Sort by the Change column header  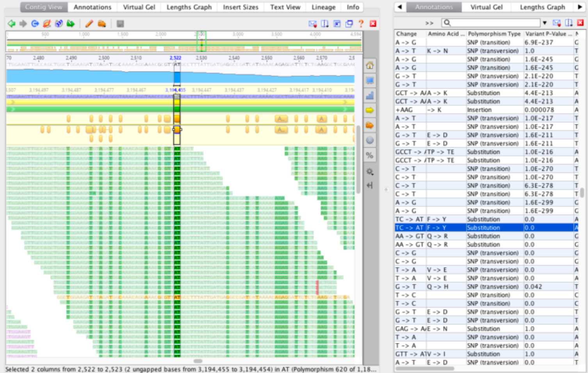[x=410, y=34]
